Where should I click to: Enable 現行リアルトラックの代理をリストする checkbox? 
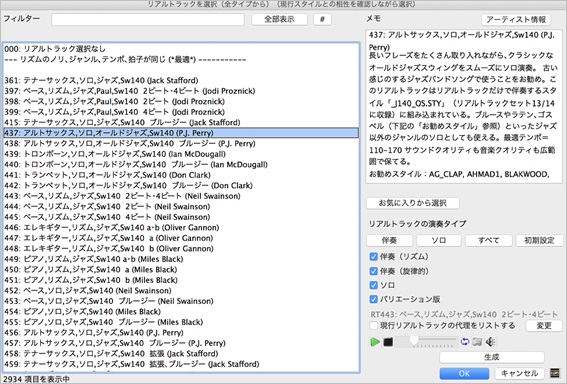point(374,325)
